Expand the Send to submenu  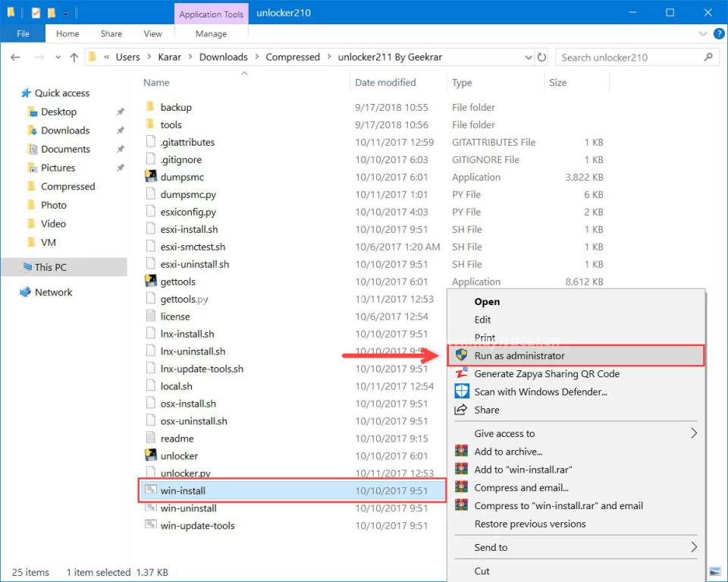[x=693, y=547]
